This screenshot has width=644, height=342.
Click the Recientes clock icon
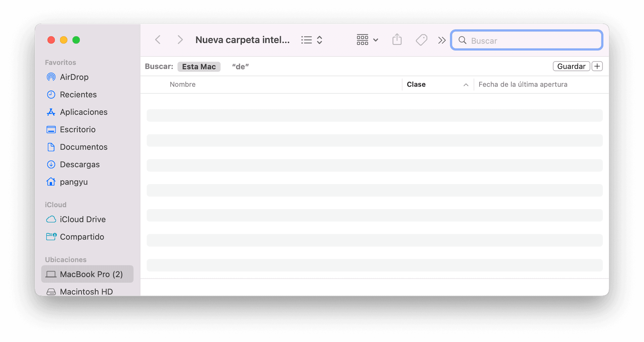(x=51, y=95)
